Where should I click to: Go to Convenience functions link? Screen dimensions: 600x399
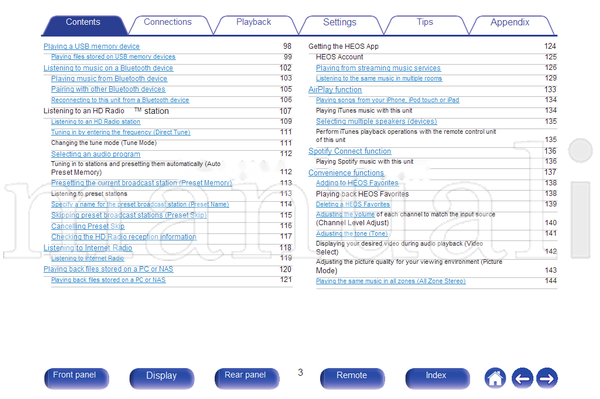(x=346, y=173)
